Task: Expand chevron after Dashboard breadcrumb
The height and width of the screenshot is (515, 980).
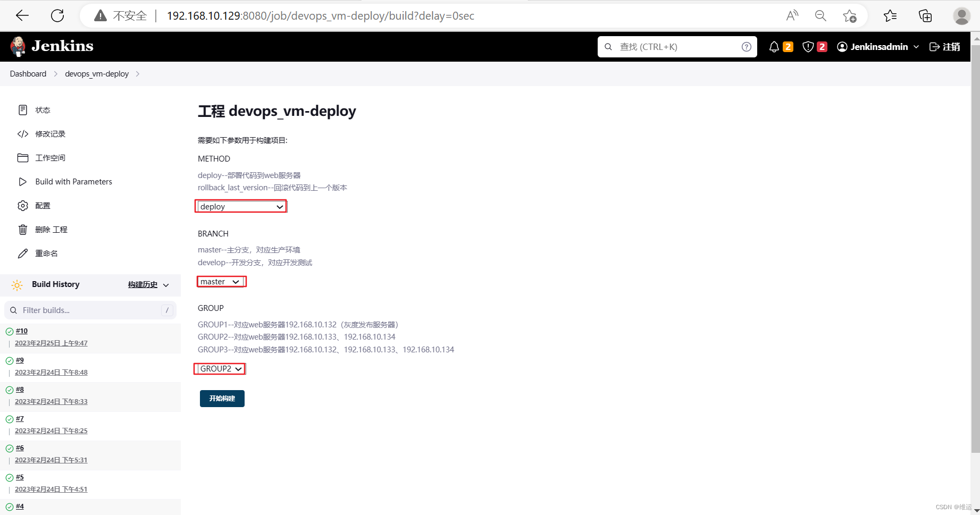Action: click(x=55, y=74)
